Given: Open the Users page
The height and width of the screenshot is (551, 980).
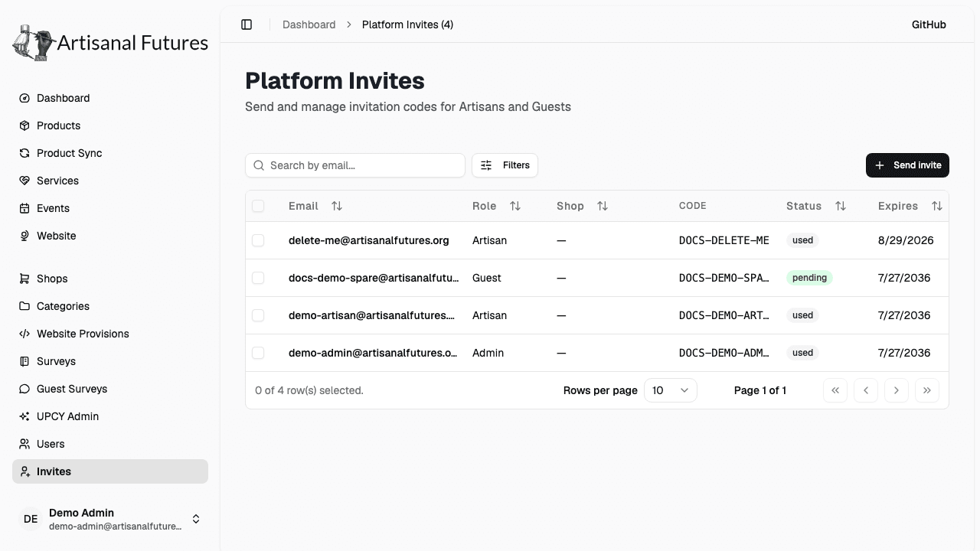Looking at the screenshot, I should click(110, 444).
